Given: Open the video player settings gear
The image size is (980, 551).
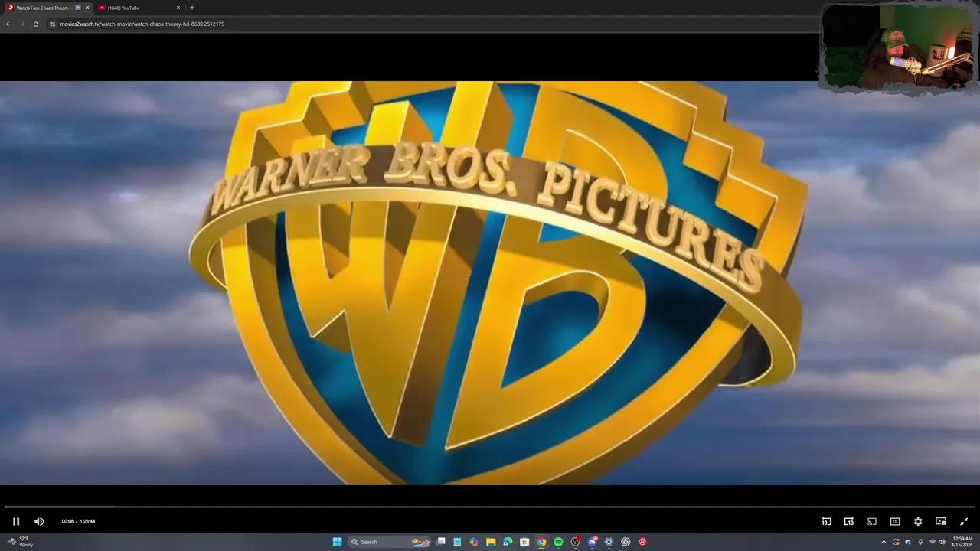Looking at the screenshot, I should tap(918, 521).
